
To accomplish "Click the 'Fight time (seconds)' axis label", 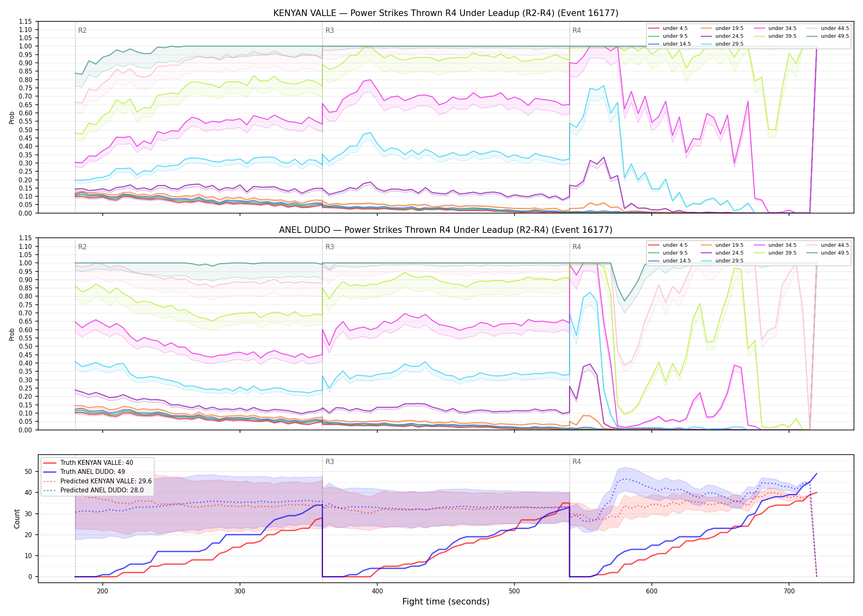I will tap(446, 602).
